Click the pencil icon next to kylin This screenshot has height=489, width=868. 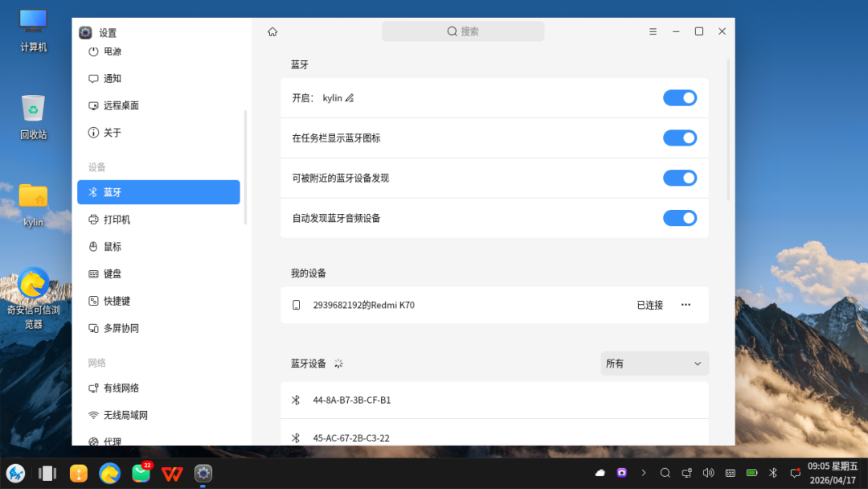pos(350,98)
